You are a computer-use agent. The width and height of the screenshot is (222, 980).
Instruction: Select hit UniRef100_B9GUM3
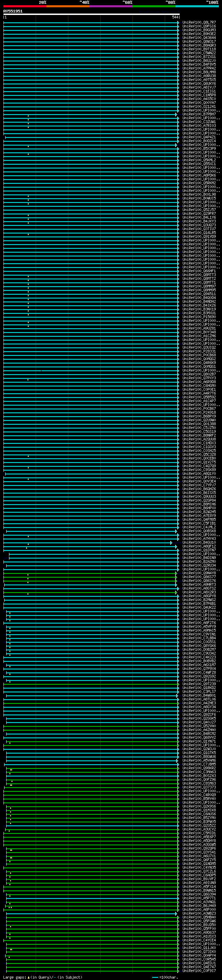pos(199,30)
